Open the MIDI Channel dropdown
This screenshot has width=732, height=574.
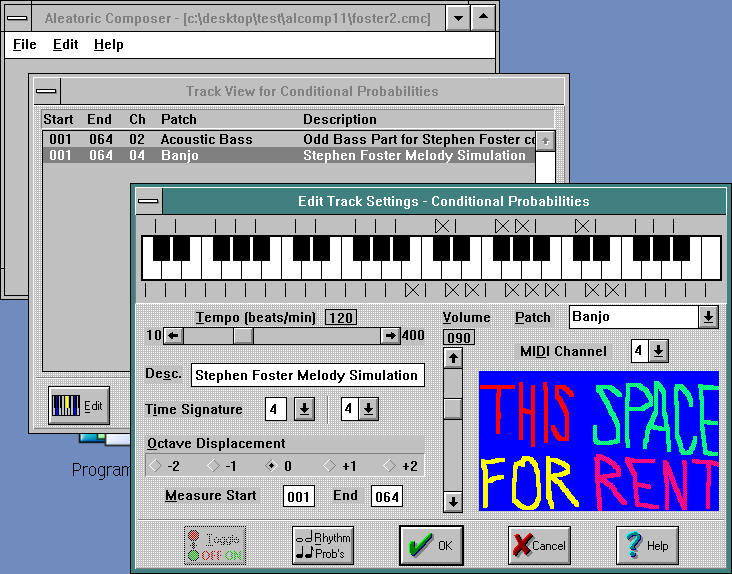coord(658,350)
